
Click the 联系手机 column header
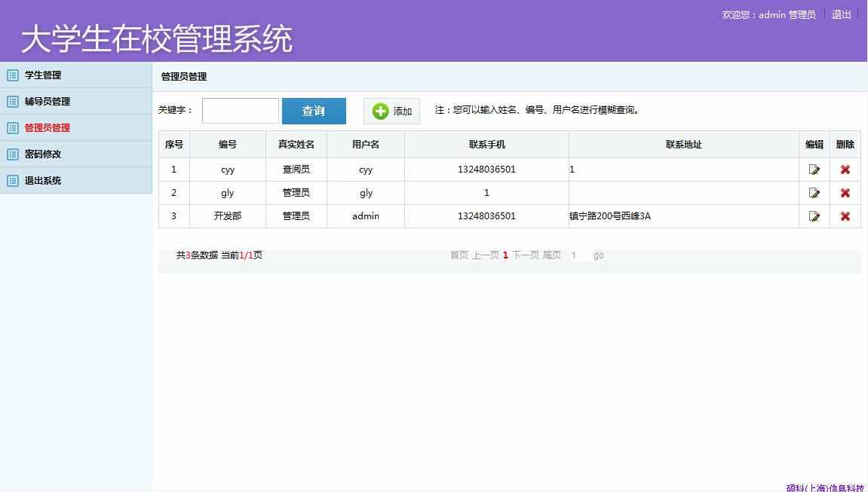(x=486, y=145)
